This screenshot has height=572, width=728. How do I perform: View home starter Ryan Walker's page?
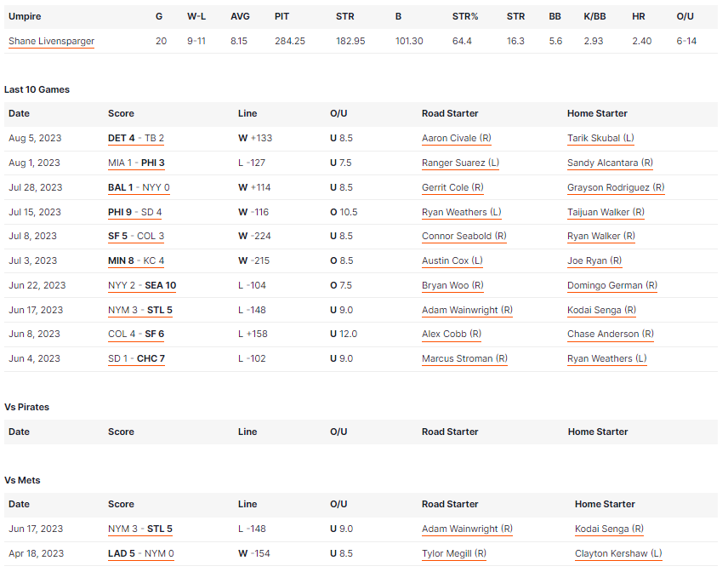(x=601, y=236)
